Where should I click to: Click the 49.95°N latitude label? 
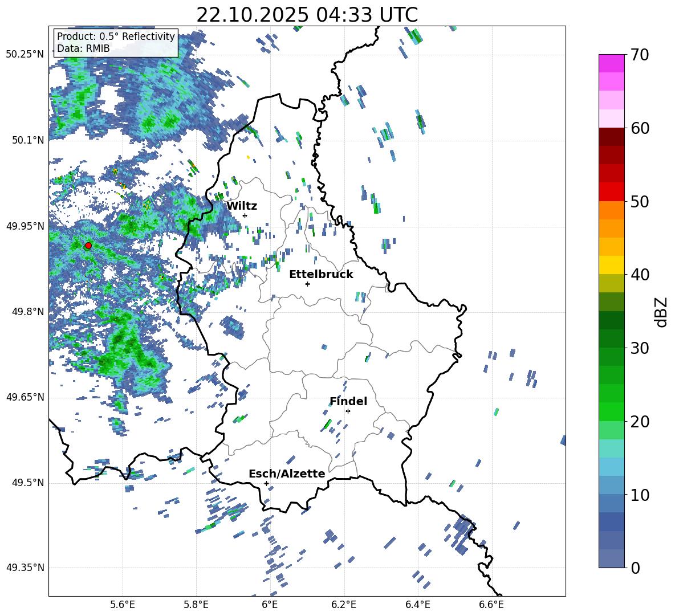[x=25, y=226]
